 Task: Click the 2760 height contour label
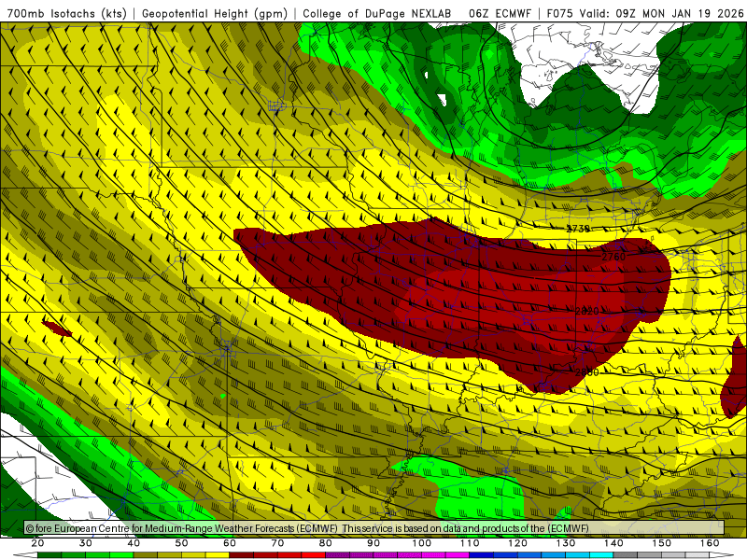click(613, 257)
